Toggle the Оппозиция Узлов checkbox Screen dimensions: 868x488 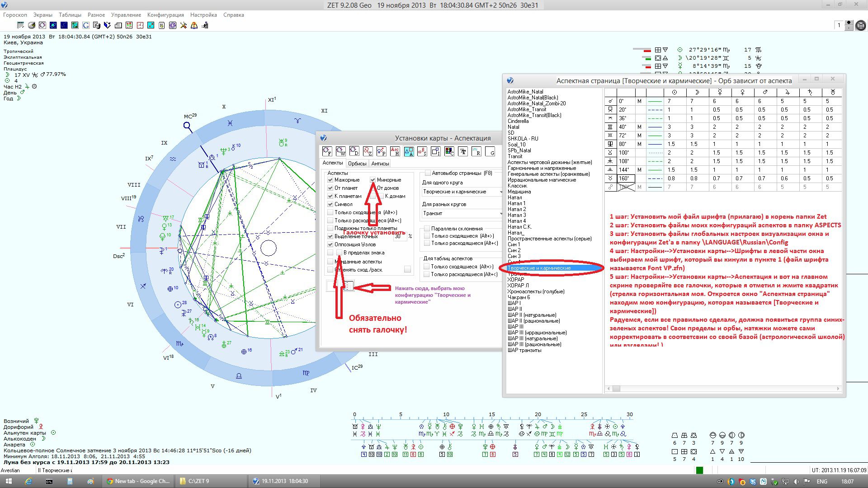pos(330,244)
